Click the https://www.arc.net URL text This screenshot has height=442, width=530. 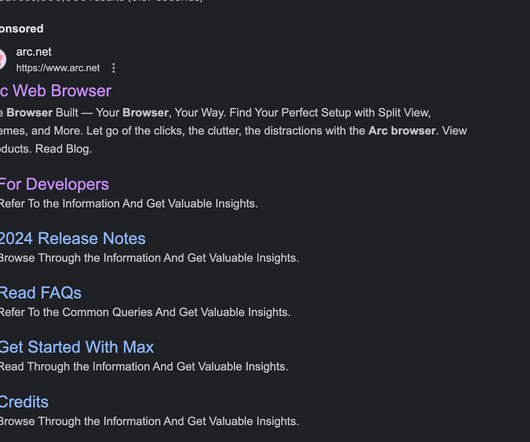click(58, 68)
